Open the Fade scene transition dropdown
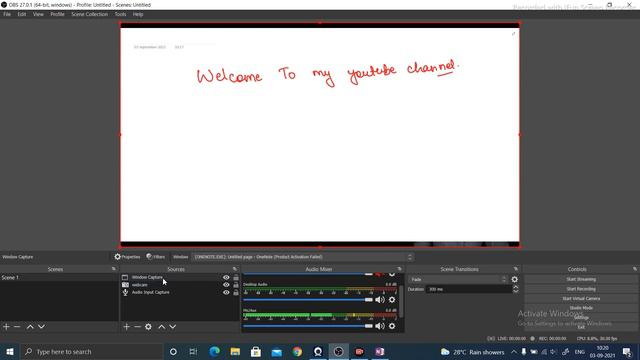This screenshot has width=640, height=360. click(x=458, y=280)
